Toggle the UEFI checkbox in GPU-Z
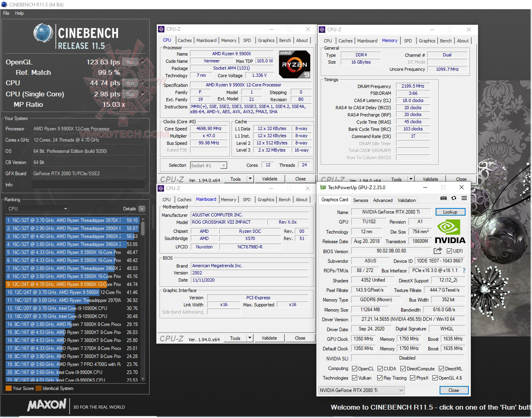 (449, 251)
